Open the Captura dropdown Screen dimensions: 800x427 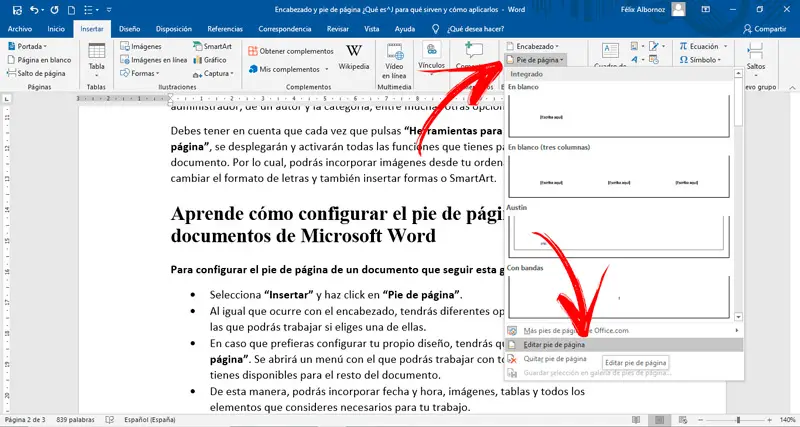click(213, 73)
